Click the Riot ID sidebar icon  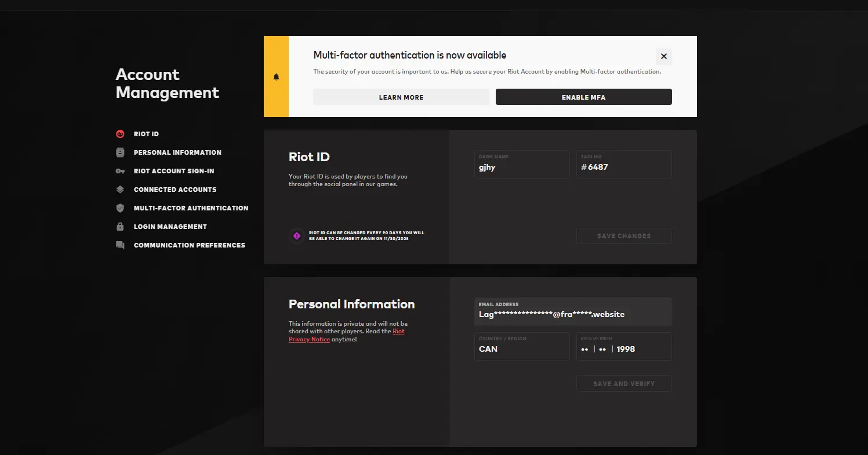120,134
